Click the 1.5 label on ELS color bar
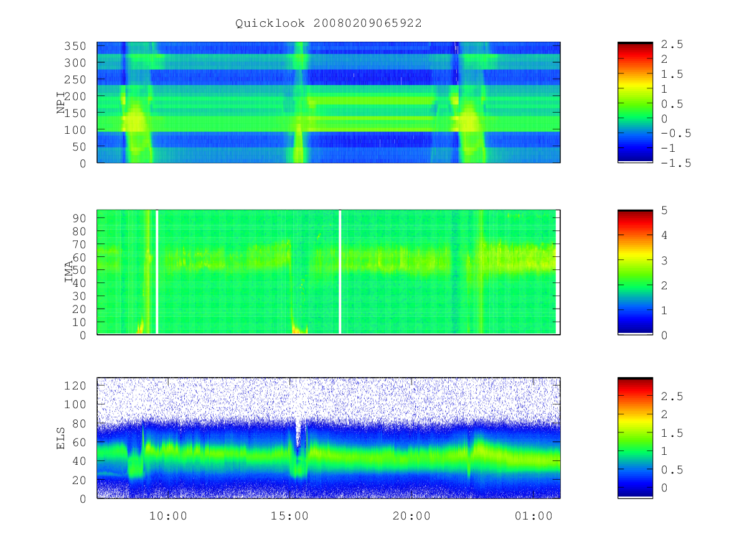Image resolution: width=747 pixels, height=560 pixels. click(x=672, y=433)
